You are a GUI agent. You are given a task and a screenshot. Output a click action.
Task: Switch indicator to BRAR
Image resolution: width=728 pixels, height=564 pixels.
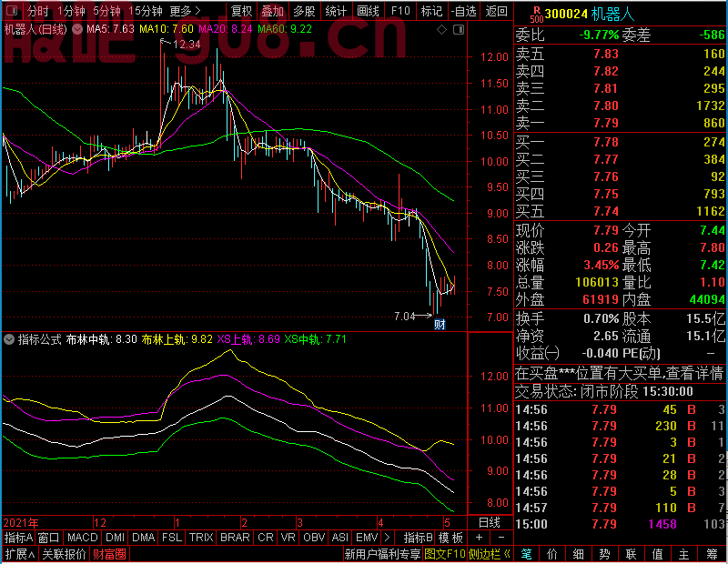point(235,538)
